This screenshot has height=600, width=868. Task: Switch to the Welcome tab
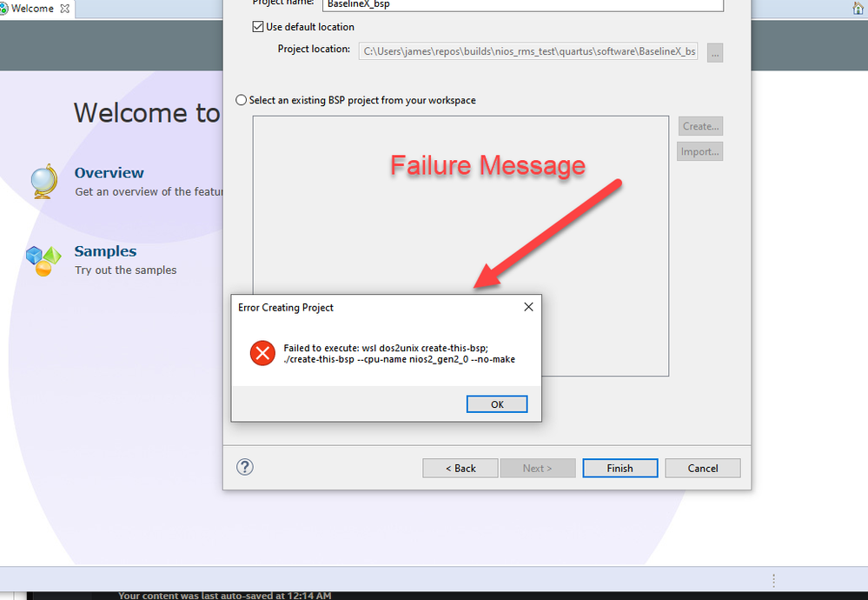pos(32,9)
